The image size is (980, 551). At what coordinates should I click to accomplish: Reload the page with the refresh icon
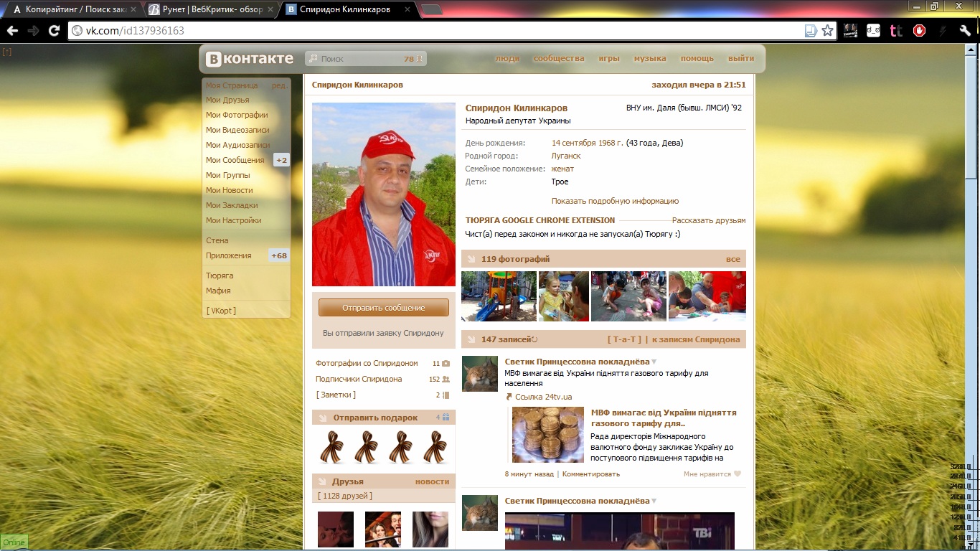[x=54, y=31]
